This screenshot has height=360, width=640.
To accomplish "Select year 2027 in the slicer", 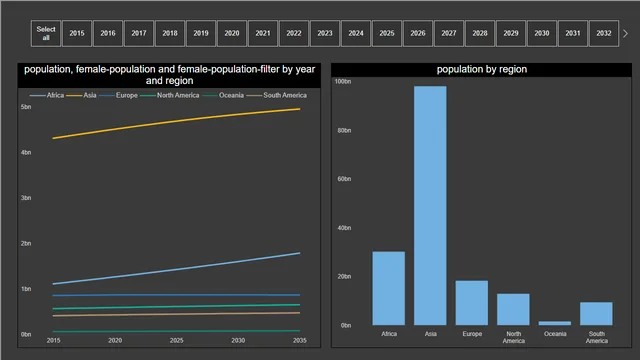I will click(x=449, y=33).
